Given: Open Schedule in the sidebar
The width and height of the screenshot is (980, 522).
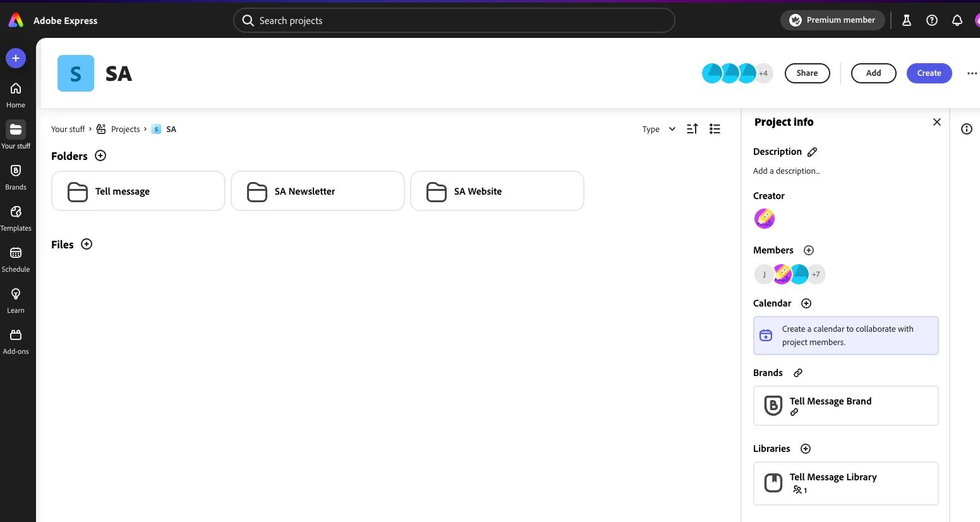Looking at the screenshot, I should (x=16, y=259).
